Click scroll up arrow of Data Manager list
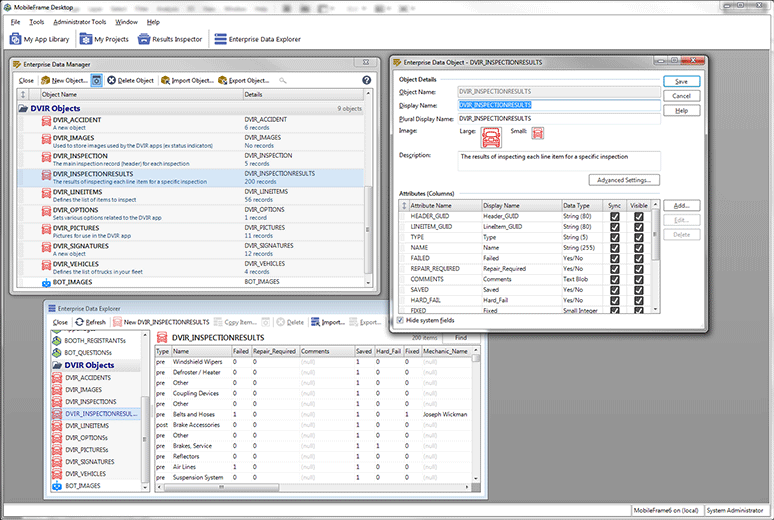Image resolution: width=774 pixels, height=520 pixels. pyautogui.click(x=368, y=93)
